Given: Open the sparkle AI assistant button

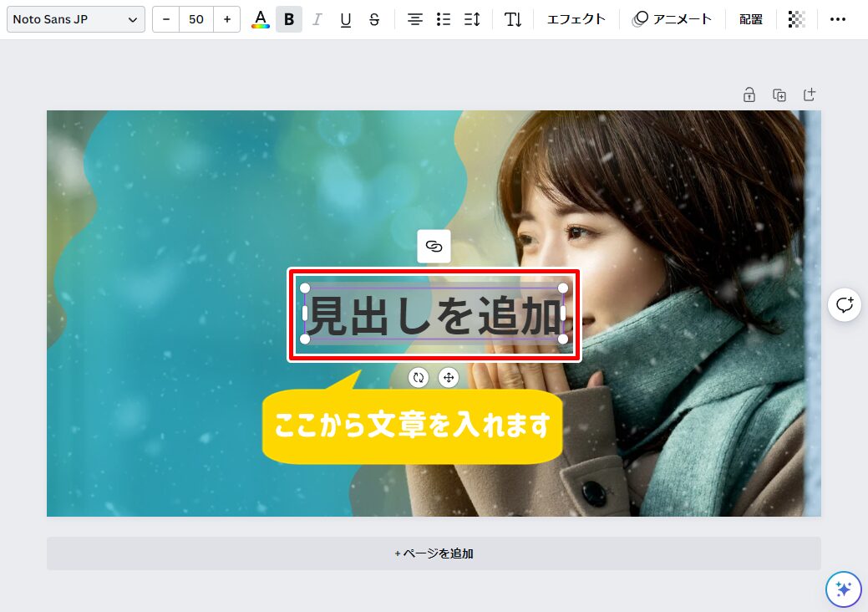Looking at the screenshot, I should tap(843, 589).
